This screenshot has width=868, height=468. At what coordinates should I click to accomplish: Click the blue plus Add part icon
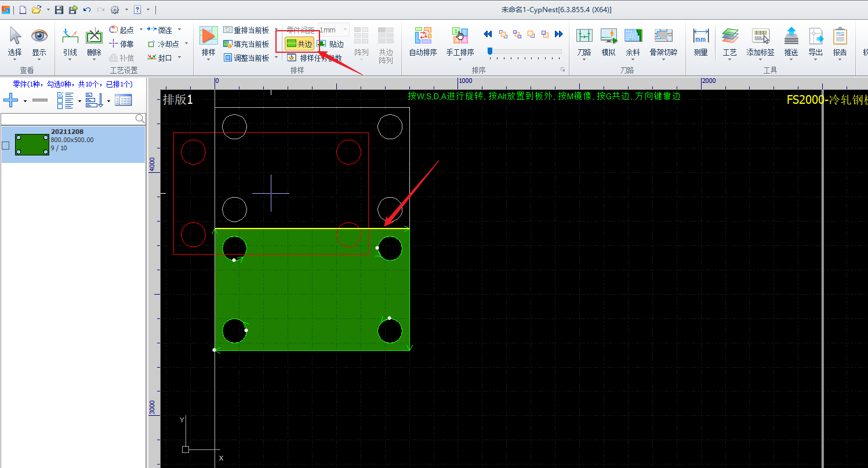pyautogui.click(x=11, y=100)
